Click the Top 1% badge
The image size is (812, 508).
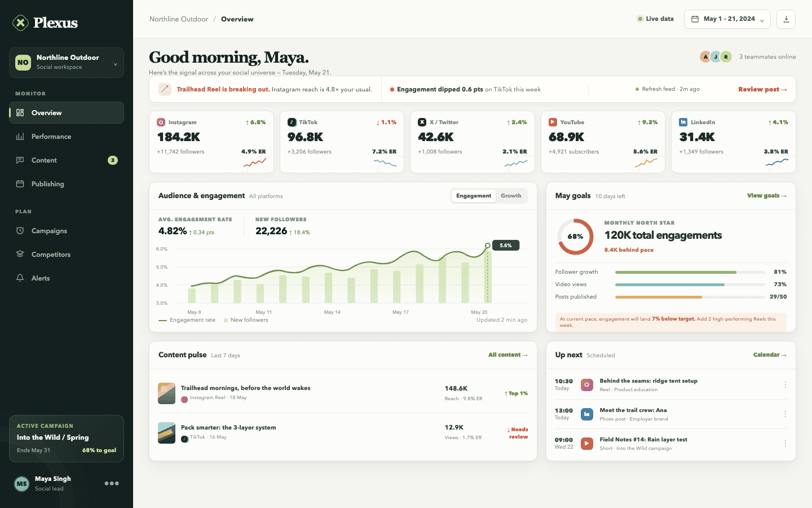click(516, 393)
